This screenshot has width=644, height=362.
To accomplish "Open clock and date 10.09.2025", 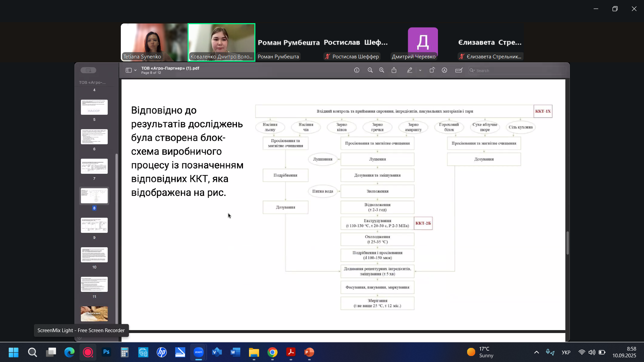I will [x=625, y=352].
